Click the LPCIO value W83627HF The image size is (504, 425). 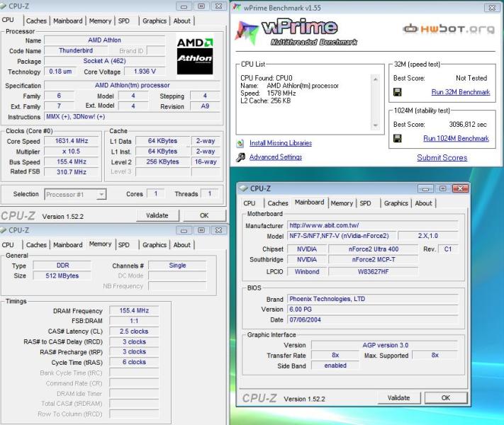coord(374,272)
